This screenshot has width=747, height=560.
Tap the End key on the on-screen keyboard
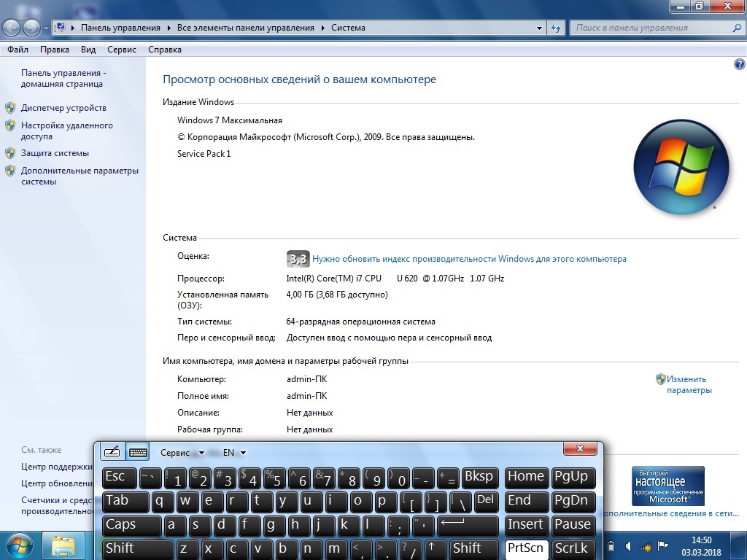tap(527, 502)
